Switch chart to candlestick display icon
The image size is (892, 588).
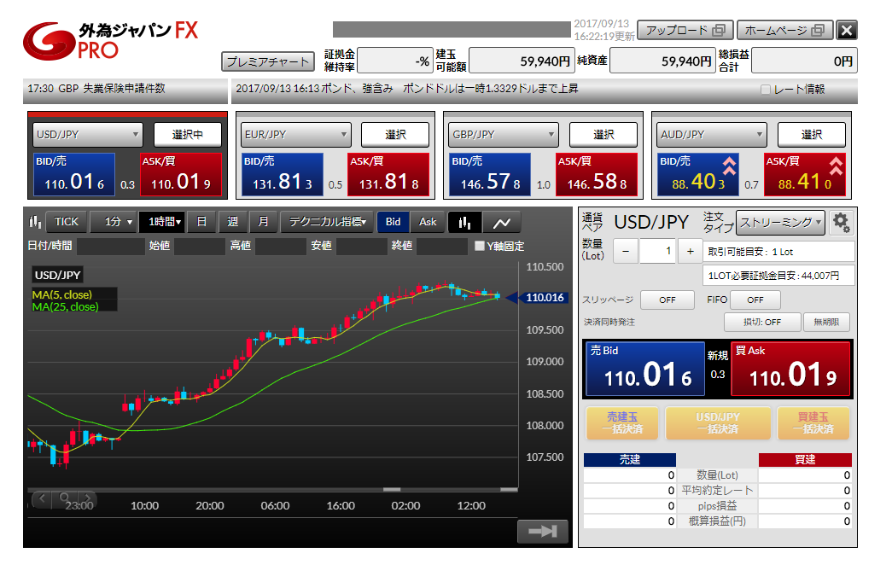click(464, 223)
